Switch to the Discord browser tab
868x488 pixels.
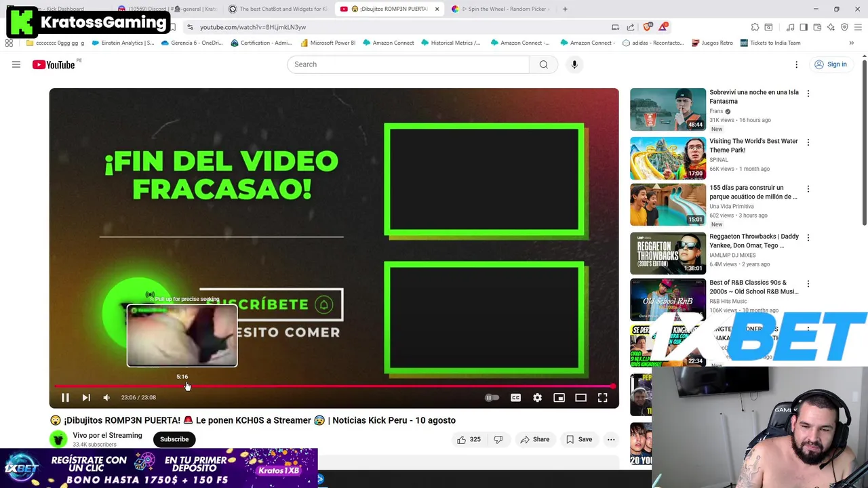tap(167, 9)
